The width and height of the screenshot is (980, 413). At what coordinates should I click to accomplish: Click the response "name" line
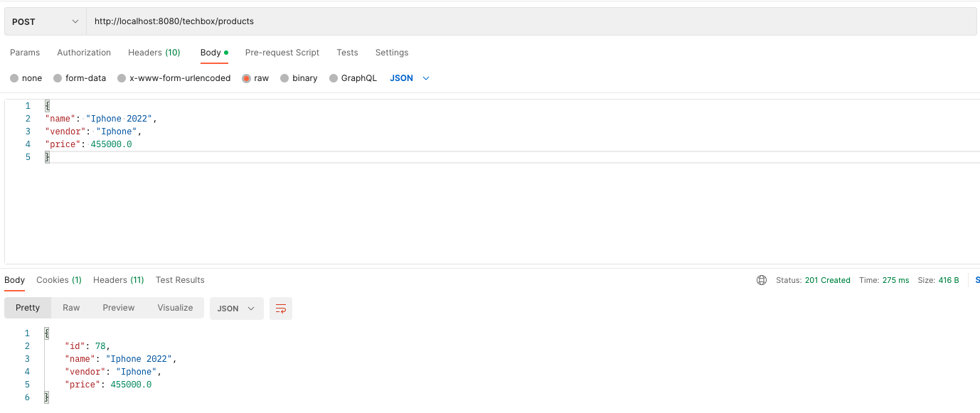click(x=120, y=359)
